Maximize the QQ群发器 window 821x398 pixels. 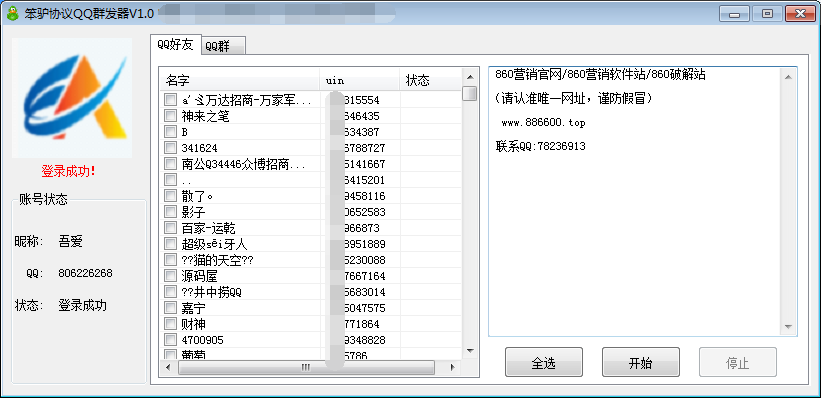click(768, 14)
